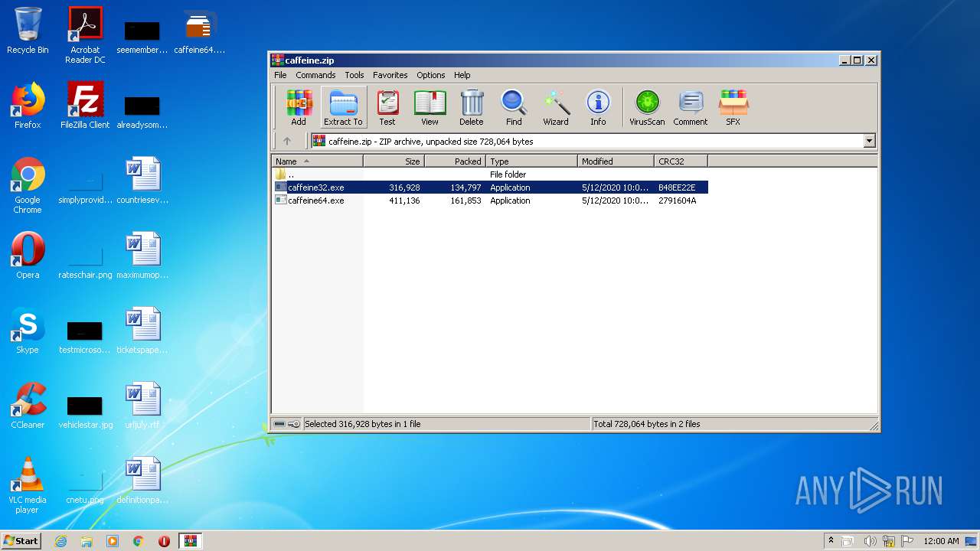The width and height of the screenshot is (980, 551).
Task: Select the parent folder '..' entry
Action: tap(490, 174)
